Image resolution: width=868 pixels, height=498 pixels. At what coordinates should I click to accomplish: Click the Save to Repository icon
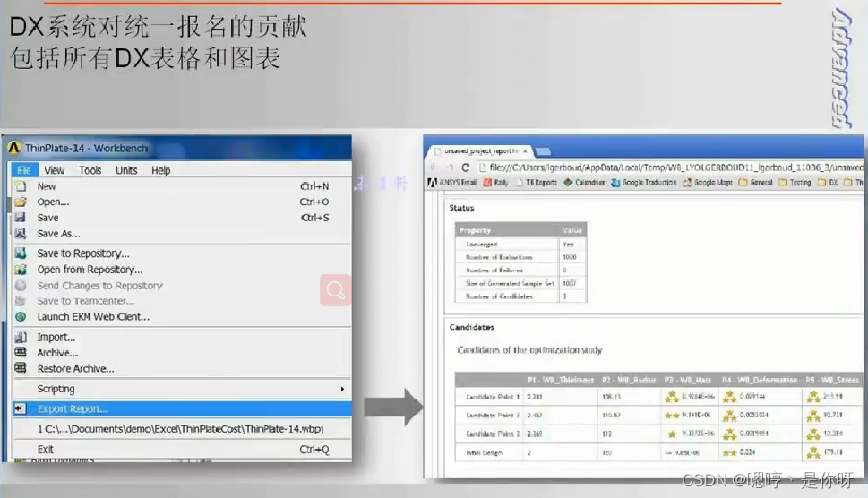(x=21, y=253)
